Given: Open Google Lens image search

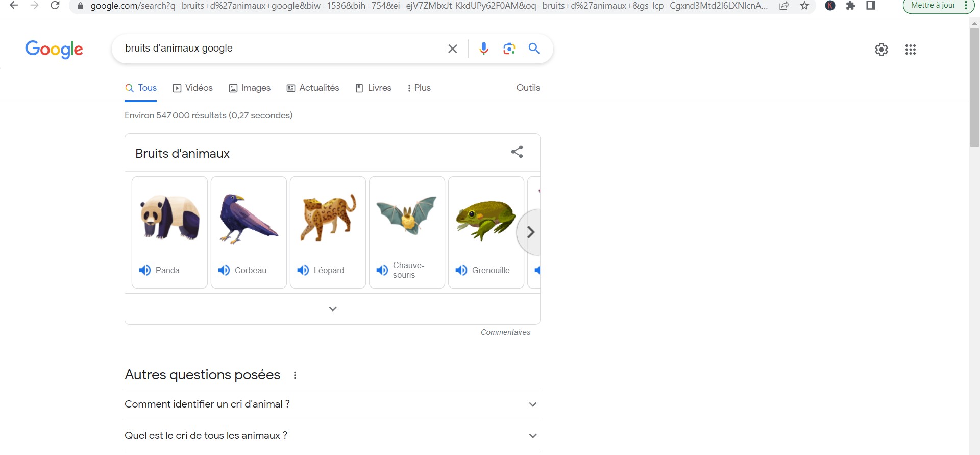Looking at the screenshot, I should click(x=509, y=49).
